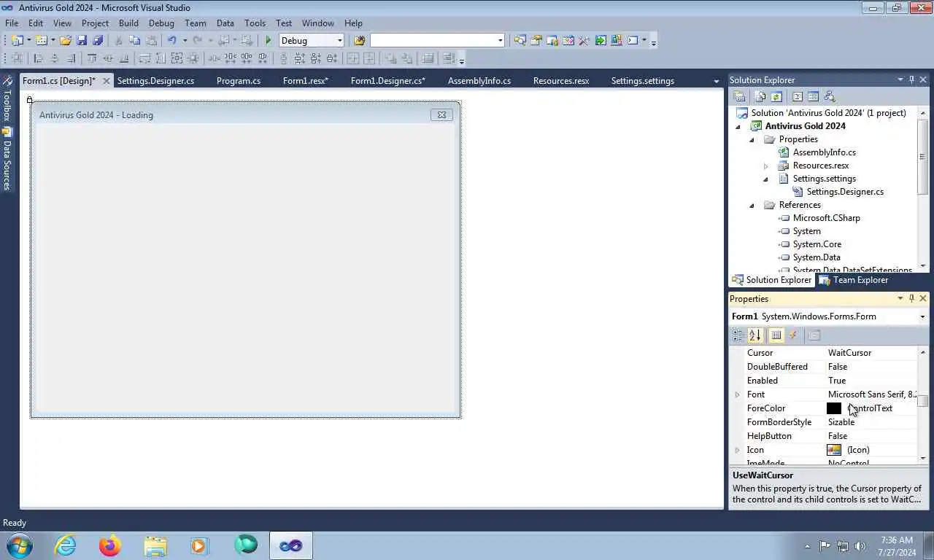Open the Data Sources side panel
934x560 pixels.
(x=7, y=159)
